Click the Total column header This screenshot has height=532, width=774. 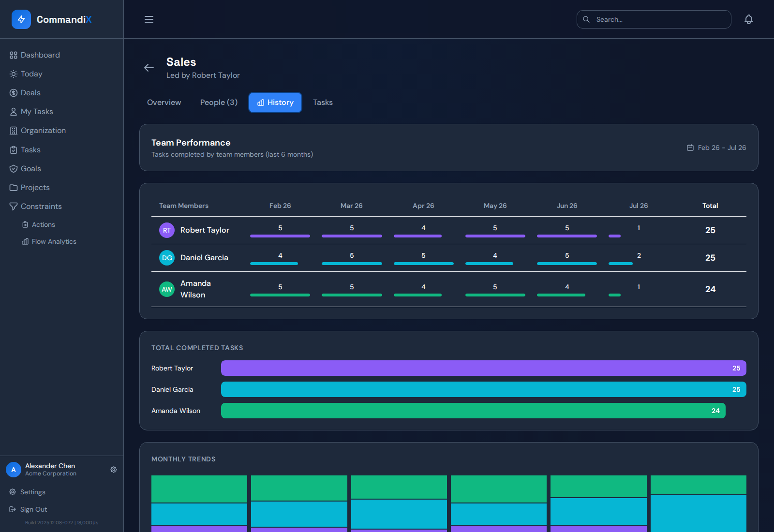(710, 206)
